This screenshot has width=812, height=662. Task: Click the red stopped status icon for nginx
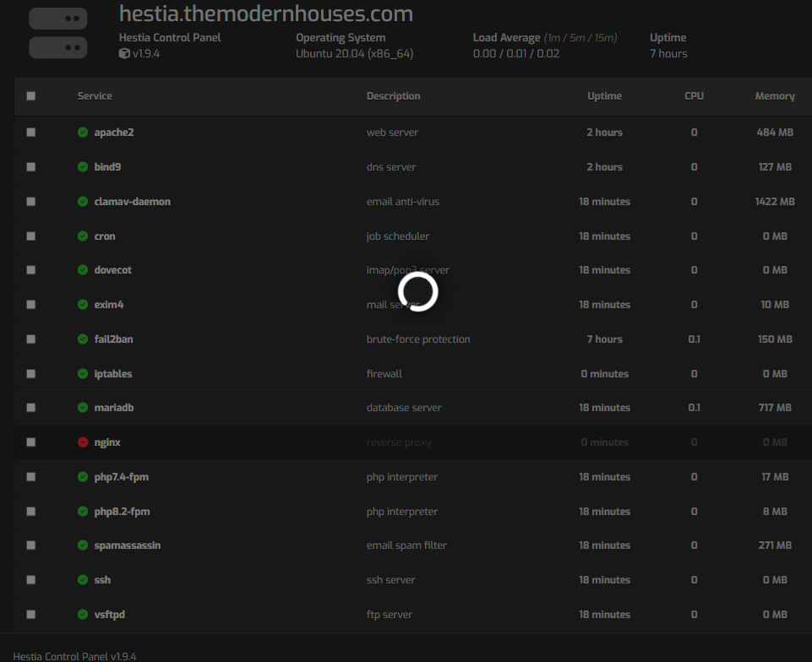coord(83,442)
